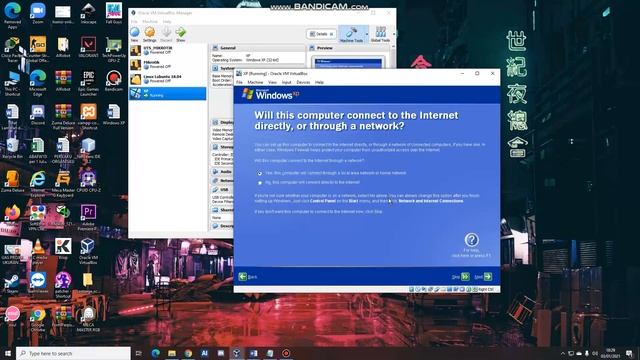Open Help menu in the XP VM window
The height and width of the screenshot is (360, 640).
click(x=319, y=82)
